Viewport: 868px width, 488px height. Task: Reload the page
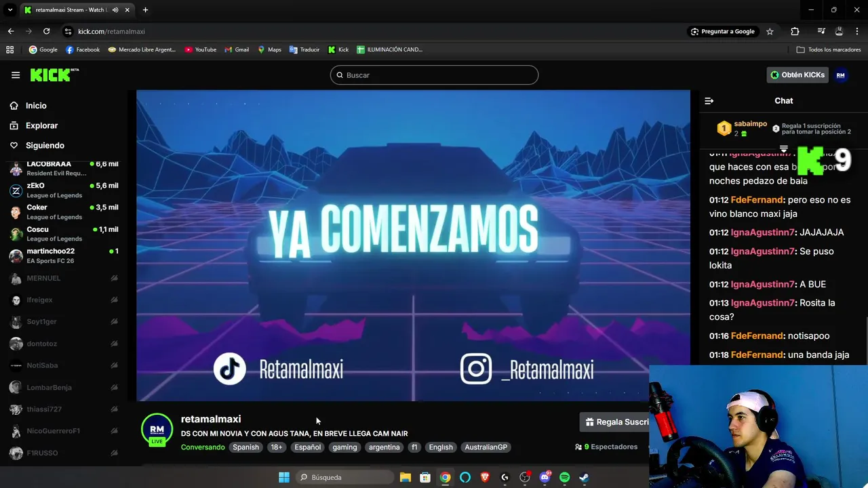(x=46, y=31)
